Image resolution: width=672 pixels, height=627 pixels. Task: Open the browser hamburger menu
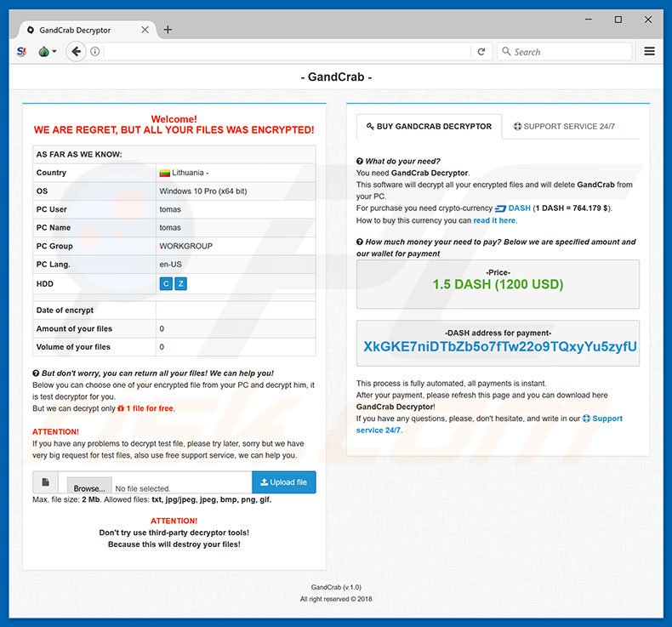(650, 52)
